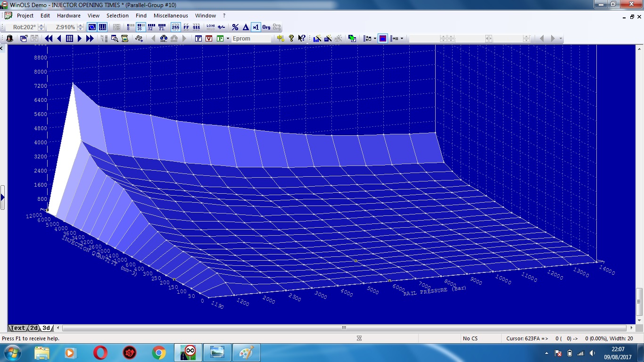Click the Eprom combo box
The image size is (644, 362).
click(251, 39)
